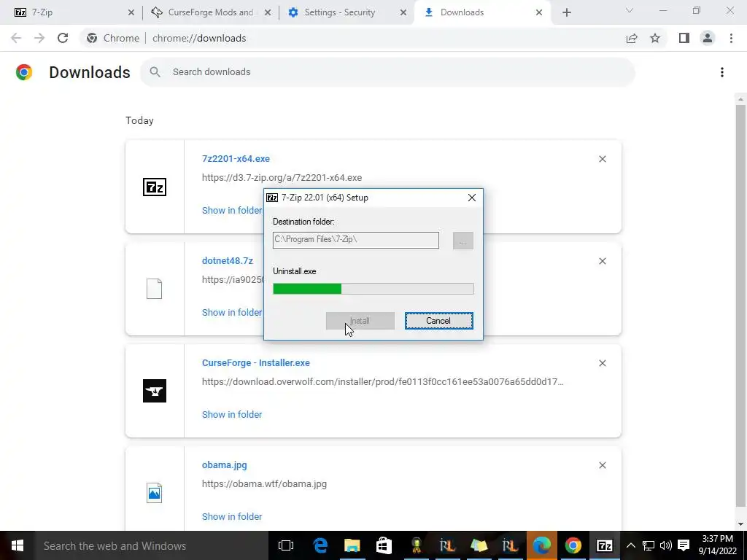The height and width of the screenshot is (560, 747).
Task: Open File Explorer from taskbar
Action: [352, 545]
